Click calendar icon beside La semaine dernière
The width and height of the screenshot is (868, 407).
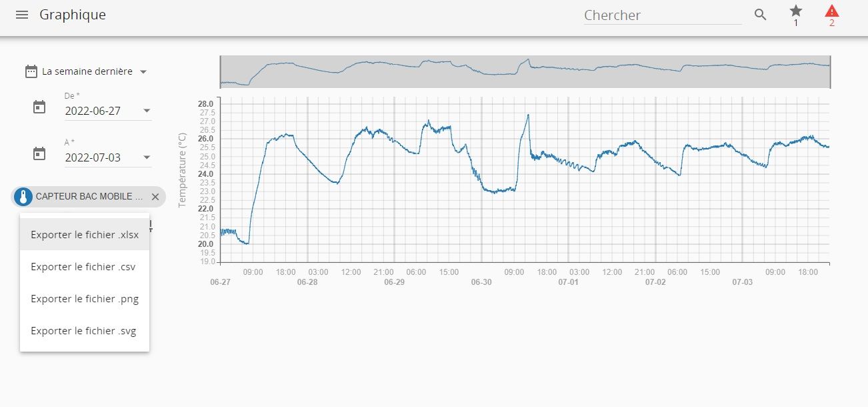[x=31, y=71]
